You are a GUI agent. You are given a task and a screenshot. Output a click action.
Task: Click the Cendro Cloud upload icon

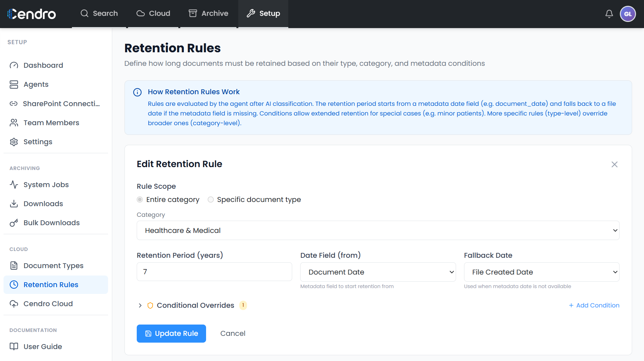[x=14, y=304]
